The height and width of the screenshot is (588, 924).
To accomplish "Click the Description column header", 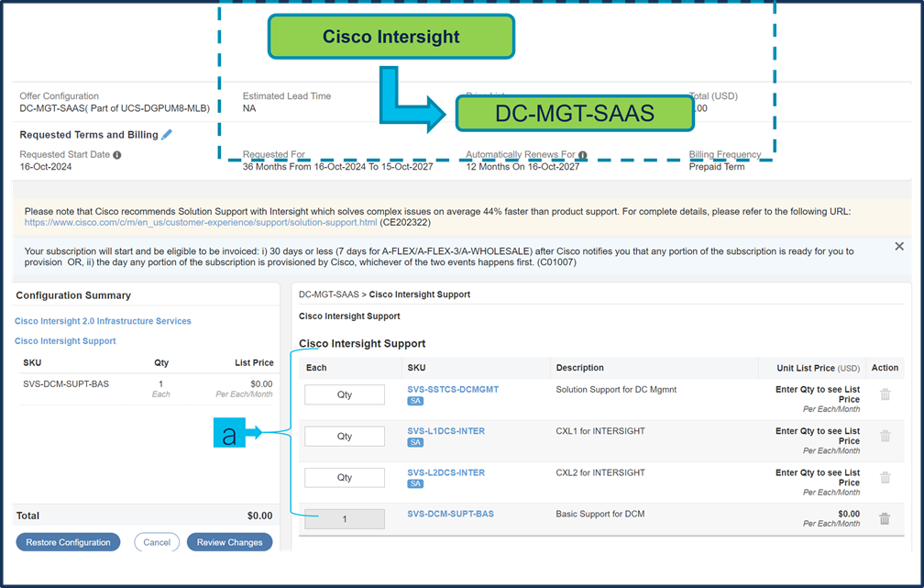I will pyautogui.click(x=580, y=368).
